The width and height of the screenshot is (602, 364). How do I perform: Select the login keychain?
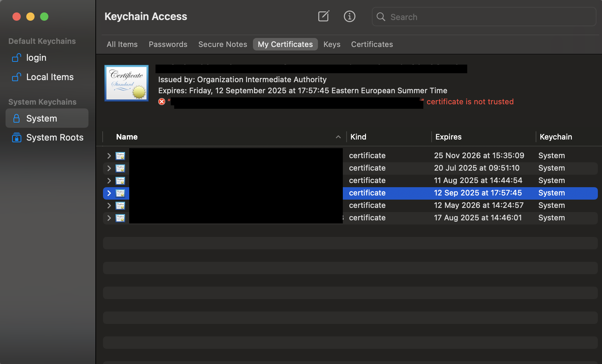[x=36, y=58]
